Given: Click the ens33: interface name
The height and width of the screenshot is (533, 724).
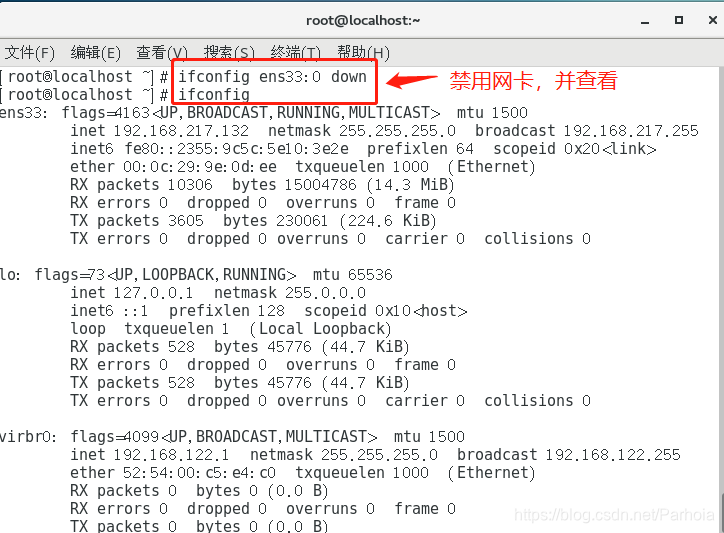Looking at the screenshot, I should [x=24, y=113].
